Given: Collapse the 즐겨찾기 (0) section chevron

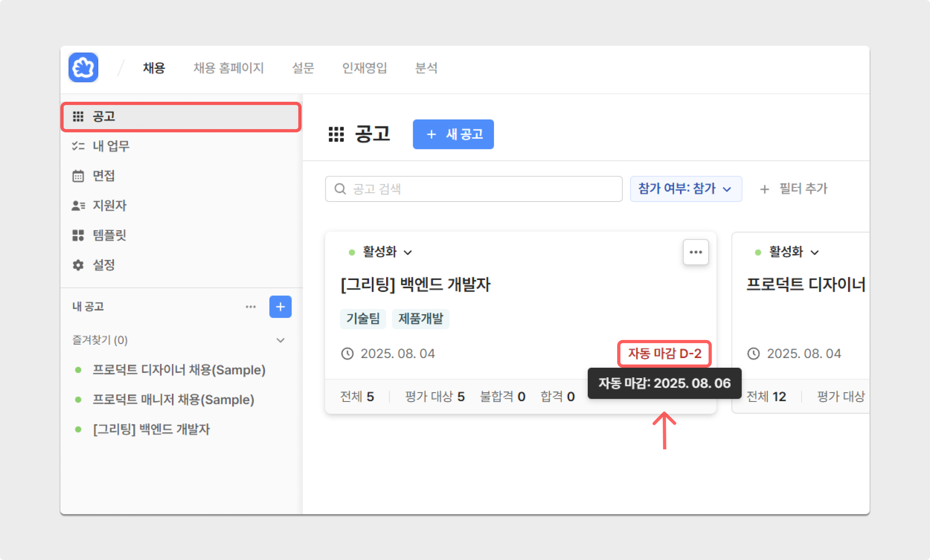Looking at the screenshot, I should point(280,340).
